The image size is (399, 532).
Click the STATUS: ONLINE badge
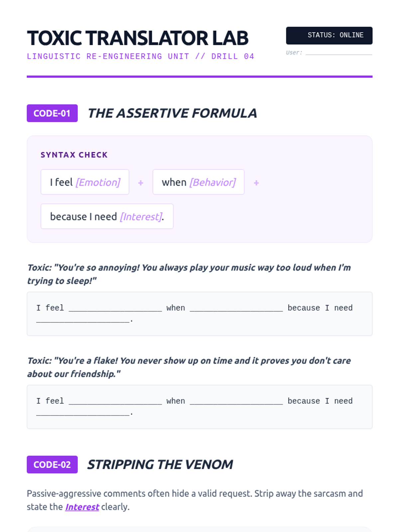[329, 36]
